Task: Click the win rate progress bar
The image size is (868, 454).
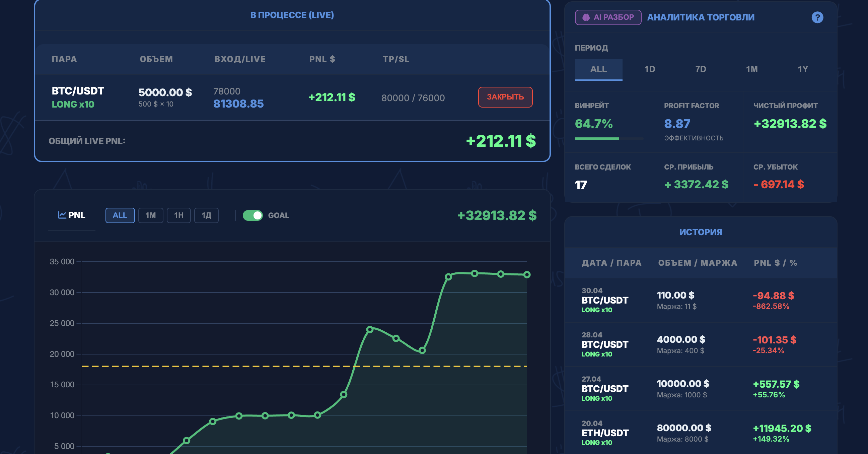Action: (x=609, y=138)
